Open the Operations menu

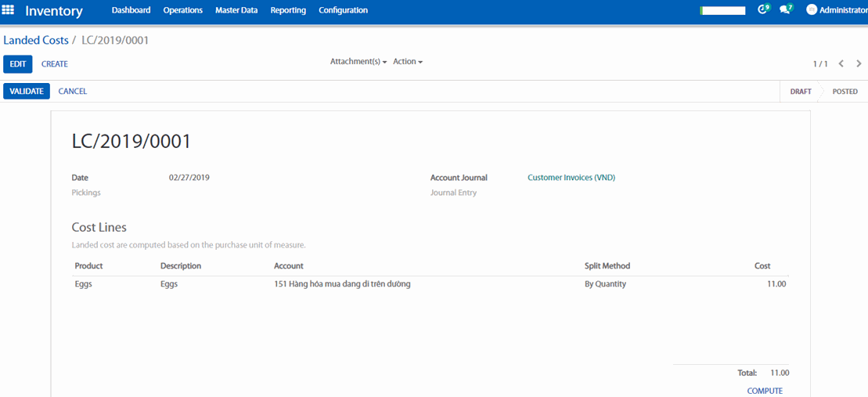pos(182,10)
